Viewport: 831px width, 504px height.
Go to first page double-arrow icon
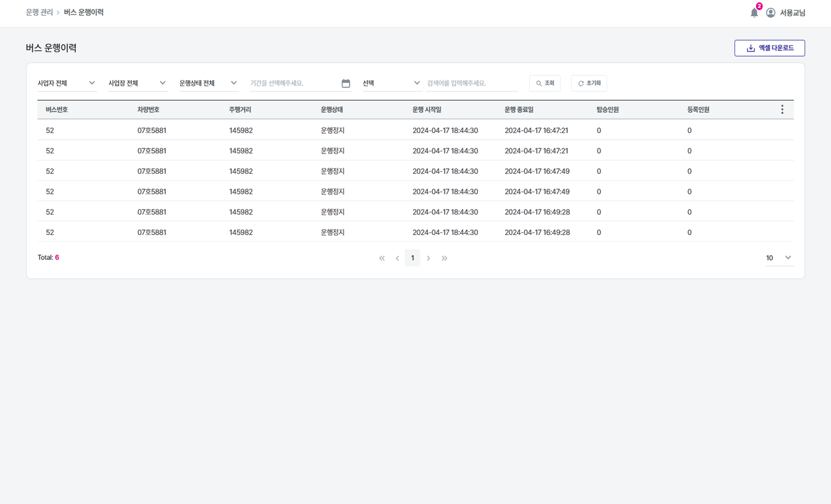(382, 258)
